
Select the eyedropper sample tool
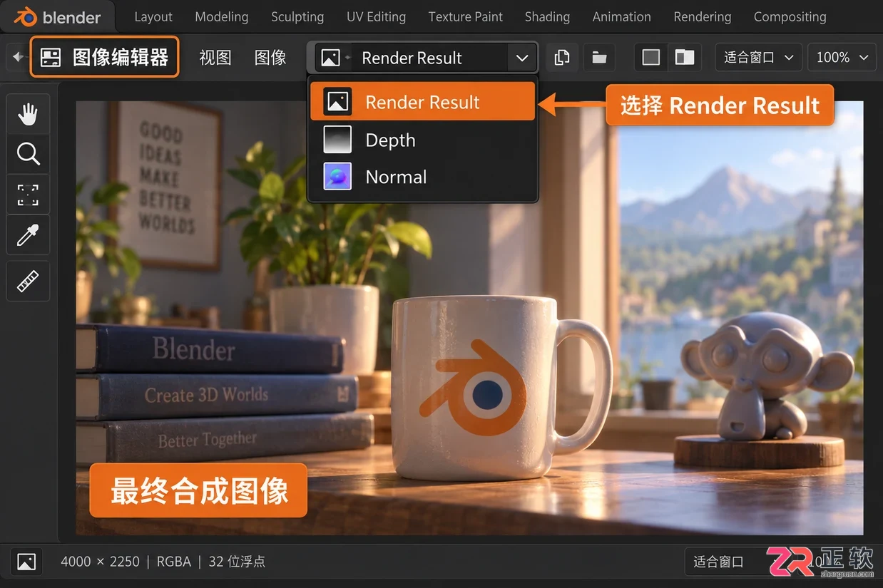pos(28,234)
